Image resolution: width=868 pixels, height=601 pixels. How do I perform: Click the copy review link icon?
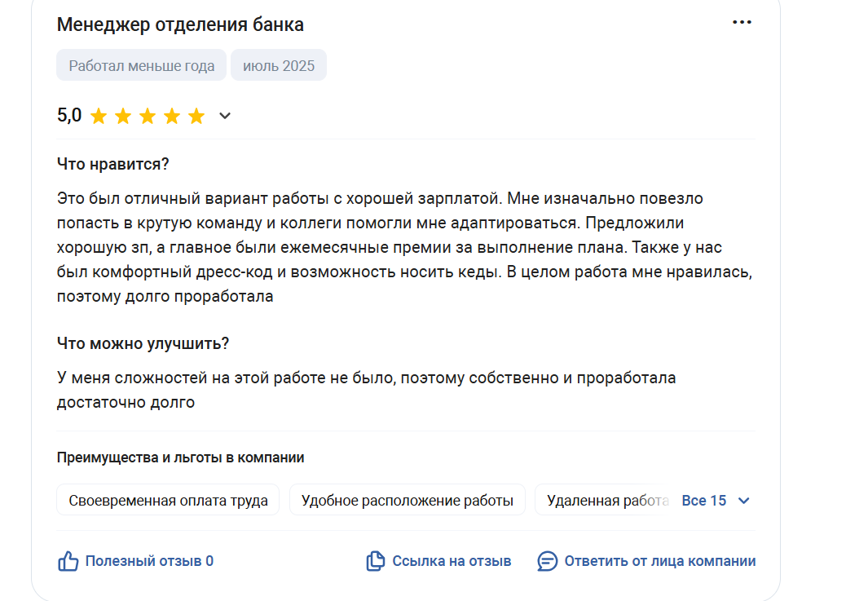(x=376, y=561)
